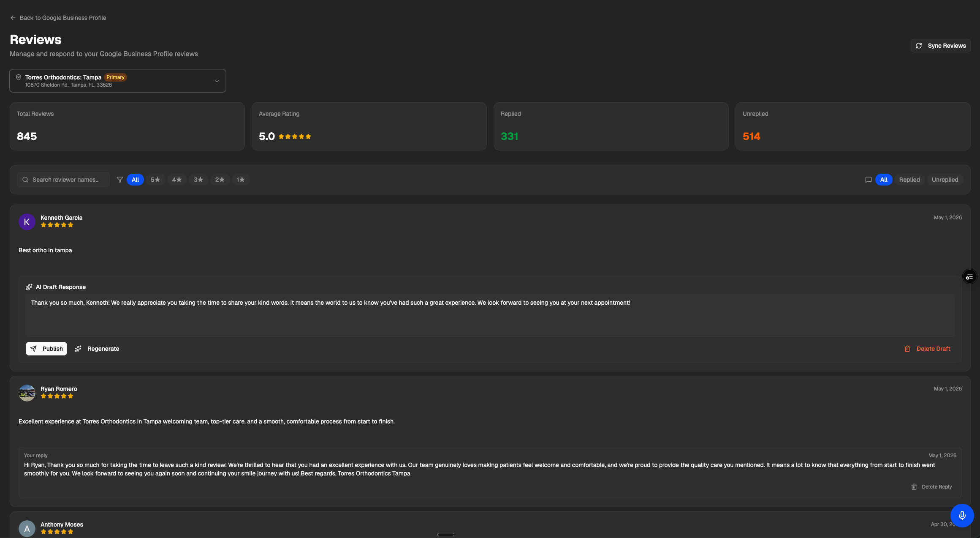This screenshot has width=980, height=538.
Task: Go back to Google Business Profile
Action: (58, 18)
